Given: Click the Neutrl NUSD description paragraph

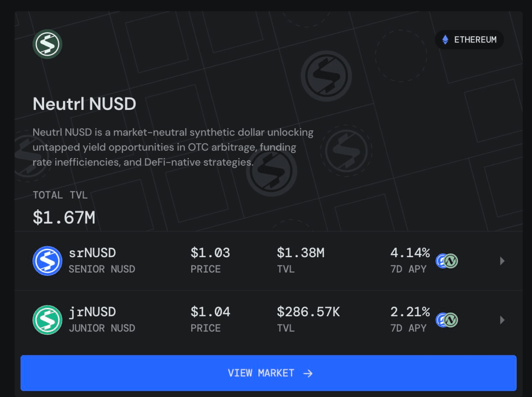Looking at the screenshot, I should click(x=173, y=147).
